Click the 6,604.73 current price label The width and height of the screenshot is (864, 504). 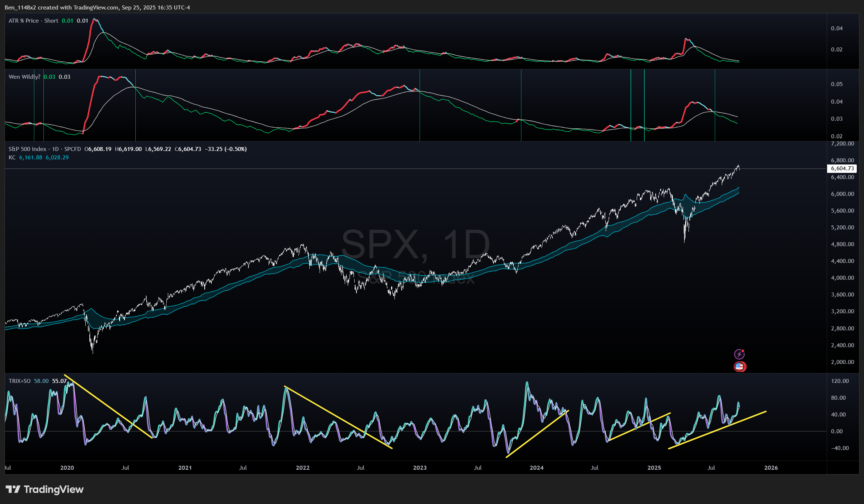pos(842,168)
